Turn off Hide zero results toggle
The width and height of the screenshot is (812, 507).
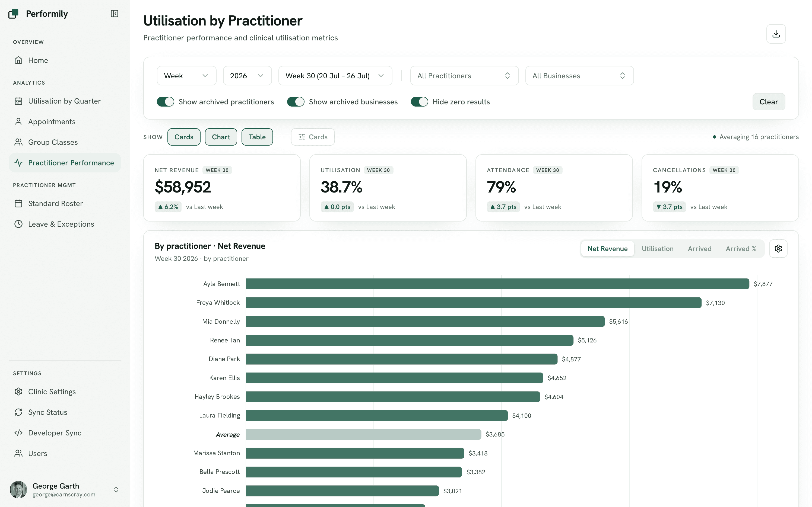[x=419, y=102]
